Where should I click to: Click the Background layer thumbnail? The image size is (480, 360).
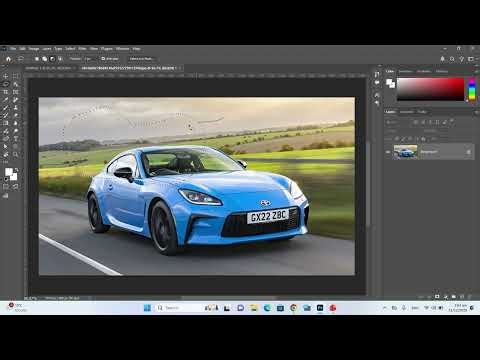[405, 152]
